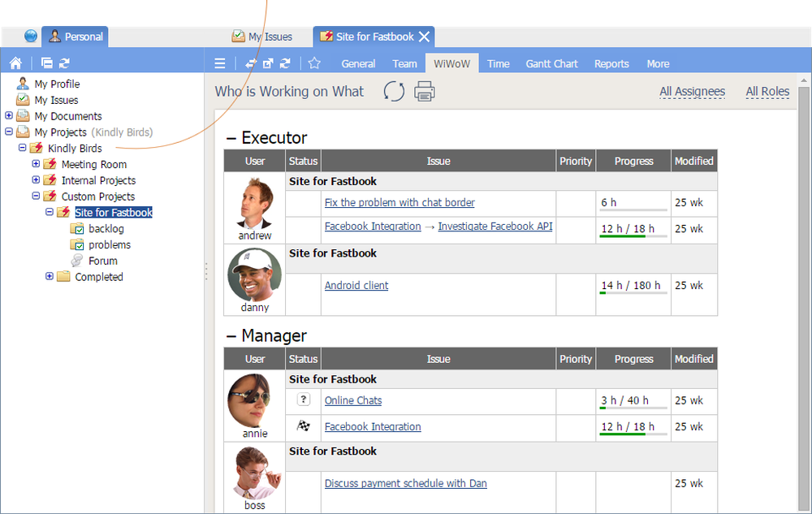Screen dimensions: 812x514
Task: Click the Forum speech bubble icon
Action: coord(76,261)
